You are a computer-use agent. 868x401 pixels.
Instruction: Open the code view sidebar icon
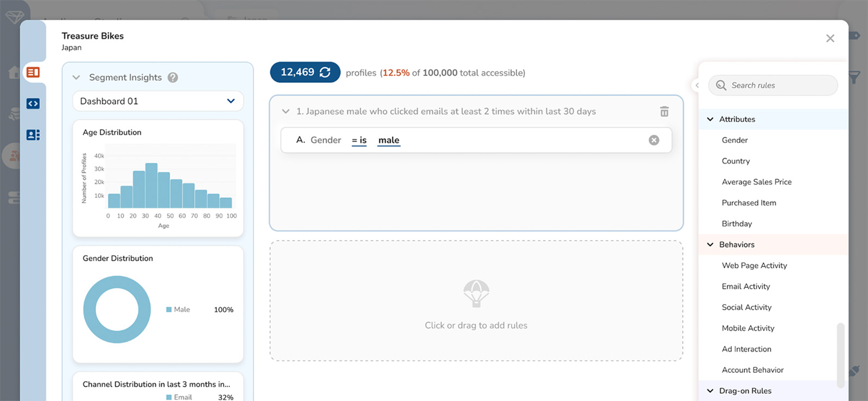coord(33,104)
